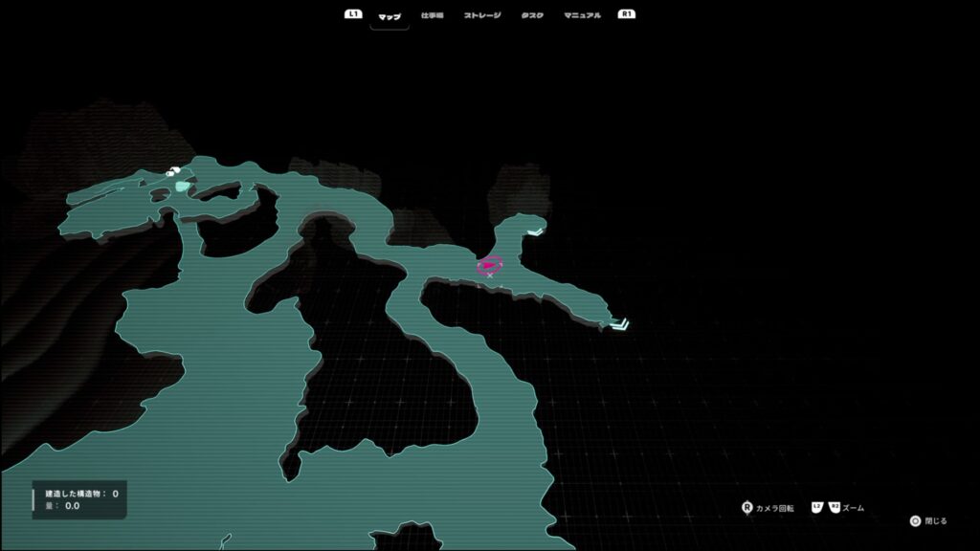Click the chevron marker north of player
980x551 pixels.
click(536, 231)
